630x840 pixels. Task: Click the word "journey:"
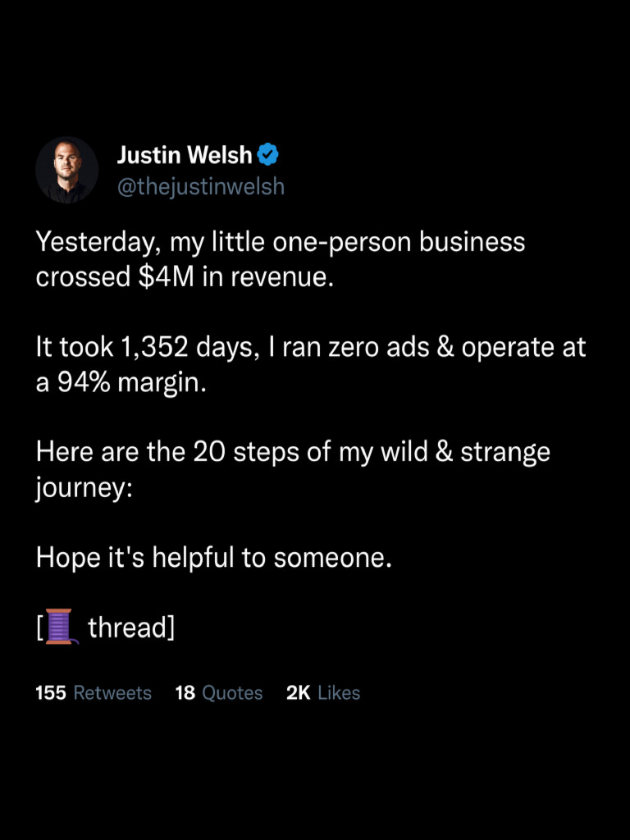[84, 487]
